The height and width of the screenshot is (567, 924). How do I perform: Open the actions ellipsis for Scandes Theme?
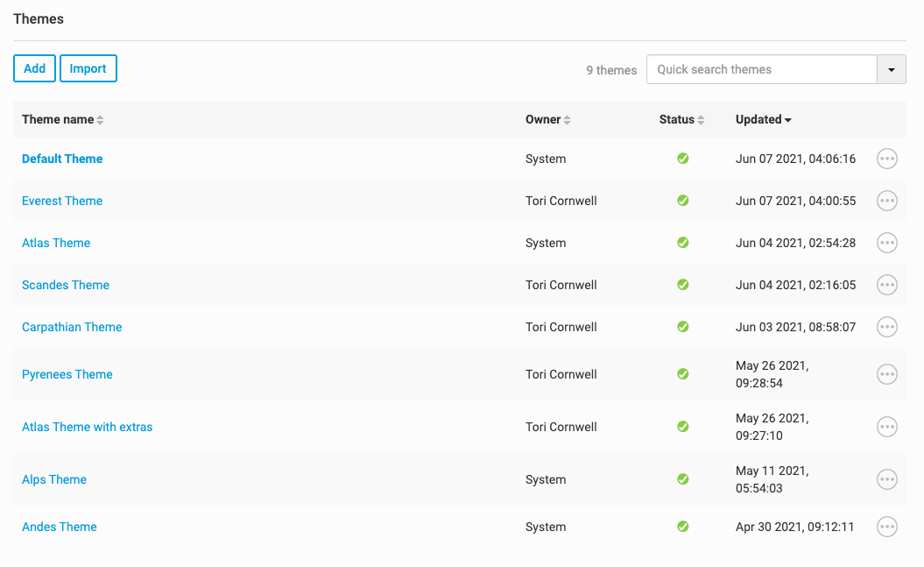click(x=887, y=285)
